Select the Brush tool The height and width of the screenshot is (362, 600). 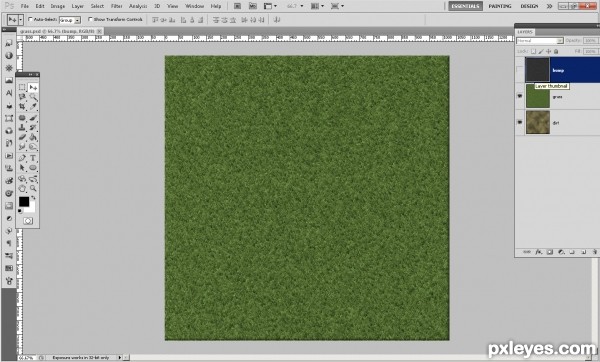pyautogui.click(x=33, y=118)
